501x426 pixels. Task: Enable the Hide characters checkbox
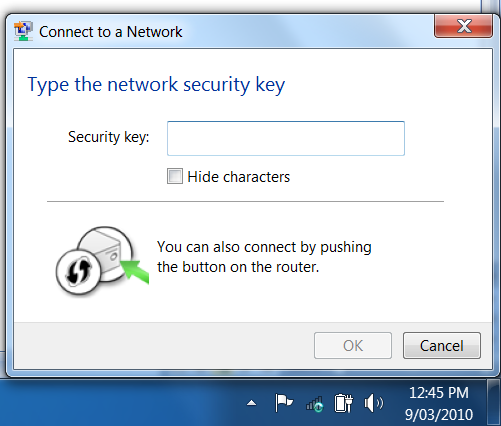pyautogui.click(x=175, y=176)
